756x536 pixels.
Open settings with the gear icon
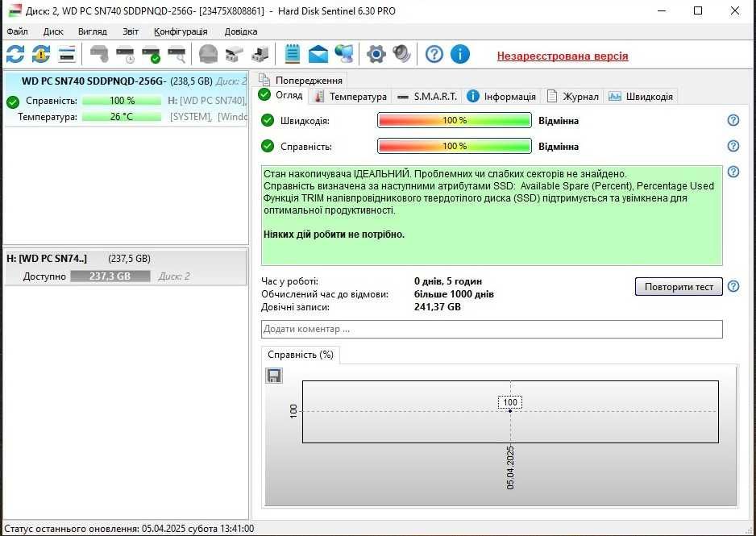coord(376,54)
